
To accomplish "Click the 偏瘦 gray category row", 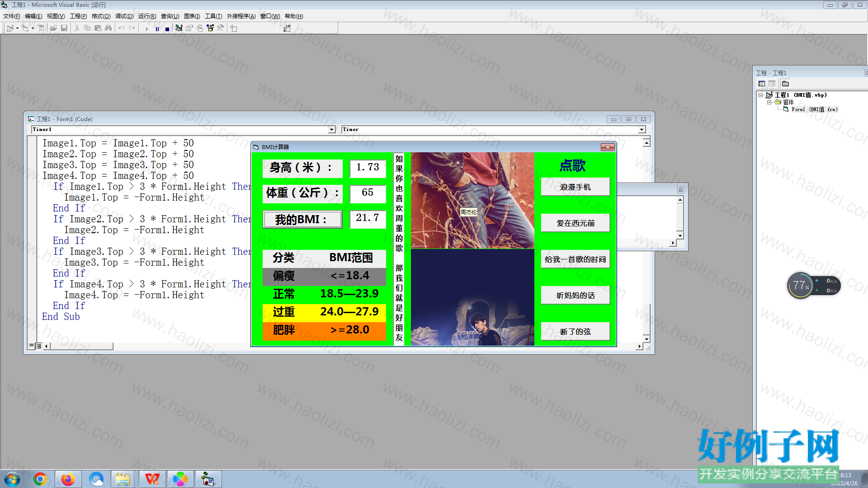I will (324, 276).
